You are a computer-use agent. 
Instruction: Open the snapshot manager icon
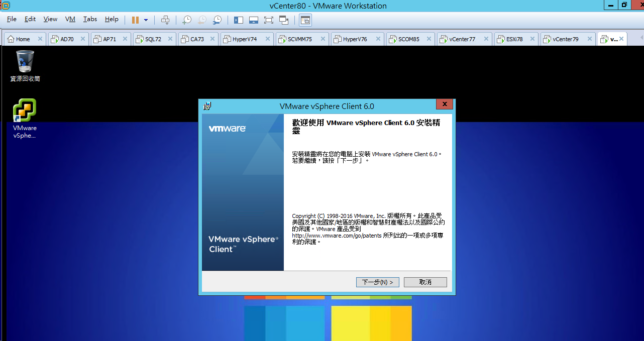tap(217, 20)
